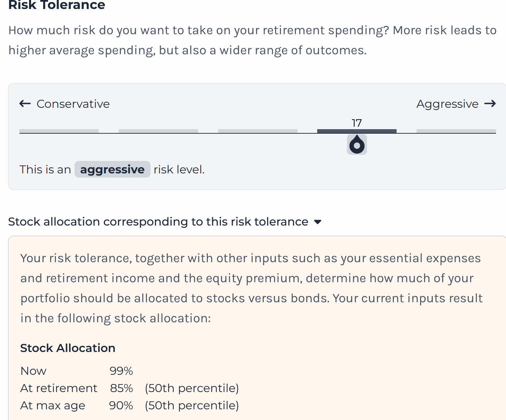Toggle the Stock allocation section title
The height and width of the screenshot is (420, 506).
click(x=158, y=222)
